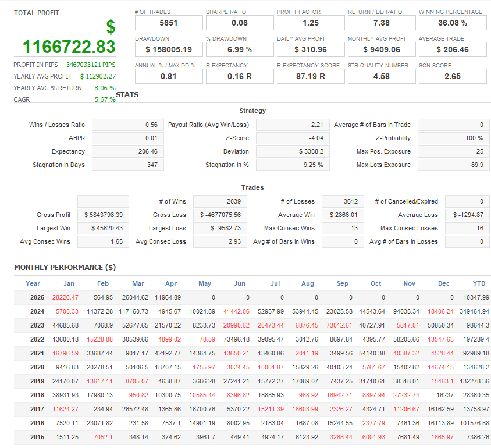Click the Wins / Losses Ratio field 0.56
Image resolution: width=491 pixels, height=448 pixels.
[128, 125]
